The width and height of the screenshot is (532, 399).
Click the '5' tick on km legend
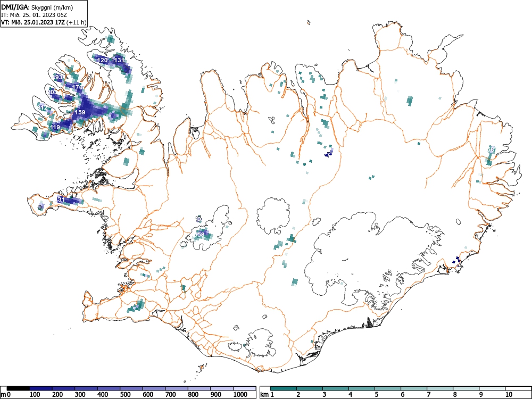pyautogui.click(x=376, y=395)
